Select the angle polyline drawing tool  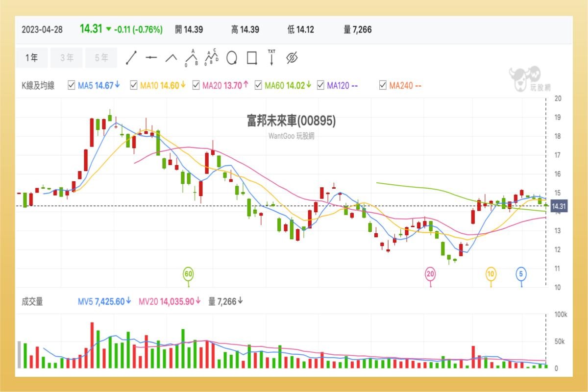(x=171, y=58)
